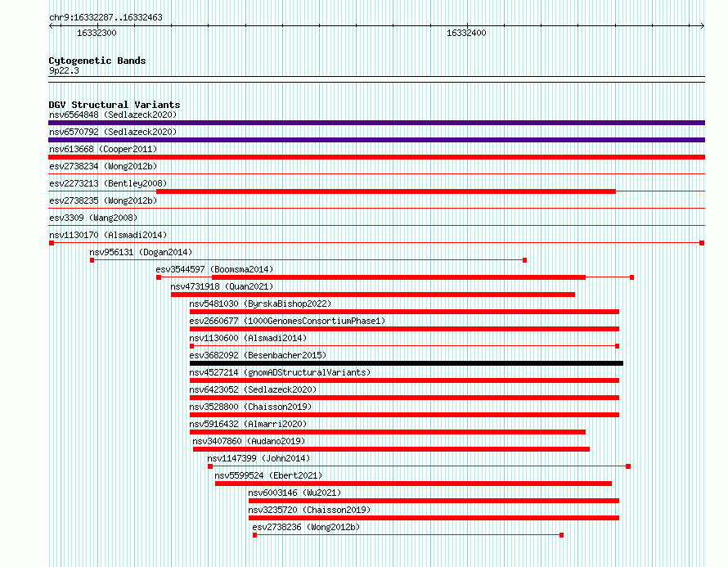Select esv3544597 (Boomsma2014) label
This screenshot has height=567, width=728.
(214, 269)
